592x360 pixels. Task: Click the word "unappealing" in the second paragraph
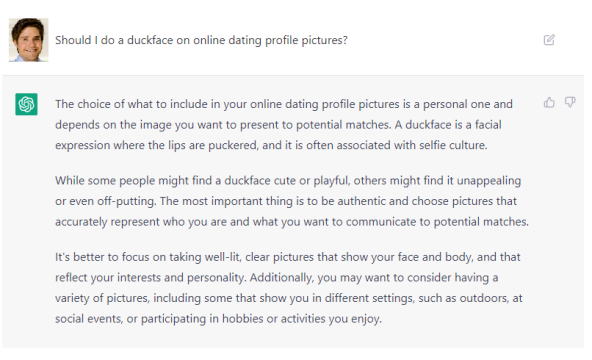click(x=489, y=181)
